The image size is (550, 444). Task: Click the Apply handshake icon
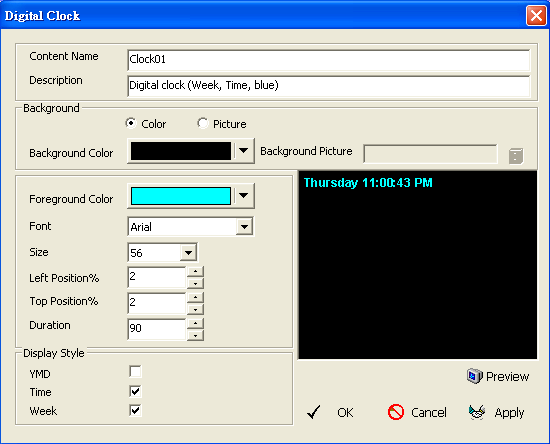[477, 412]
